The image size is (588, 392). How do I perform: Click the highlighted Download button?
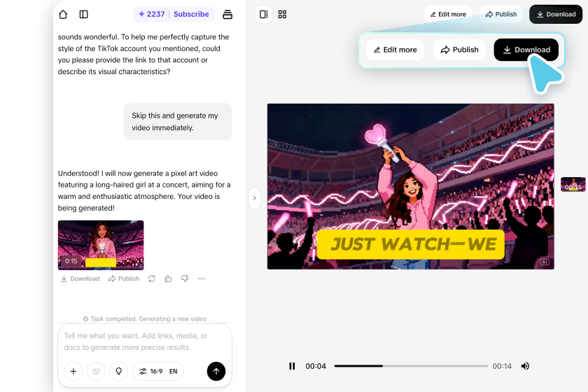526,50
